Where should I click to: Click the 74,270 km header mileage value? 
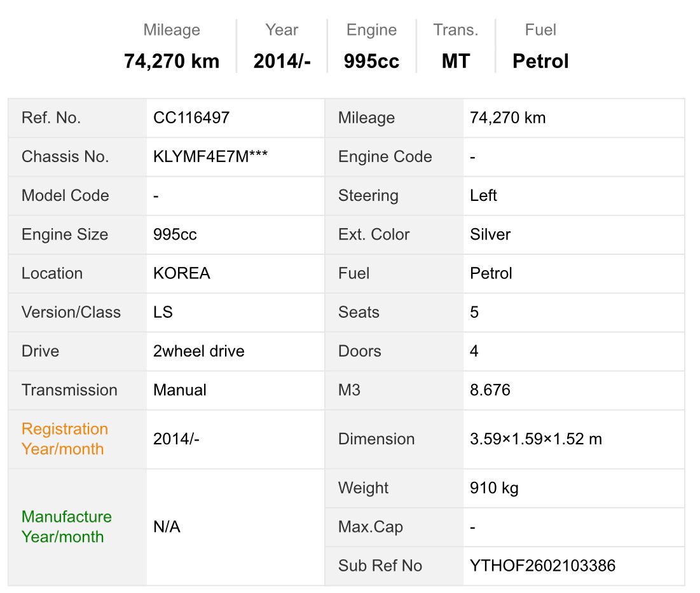[172, 61]
